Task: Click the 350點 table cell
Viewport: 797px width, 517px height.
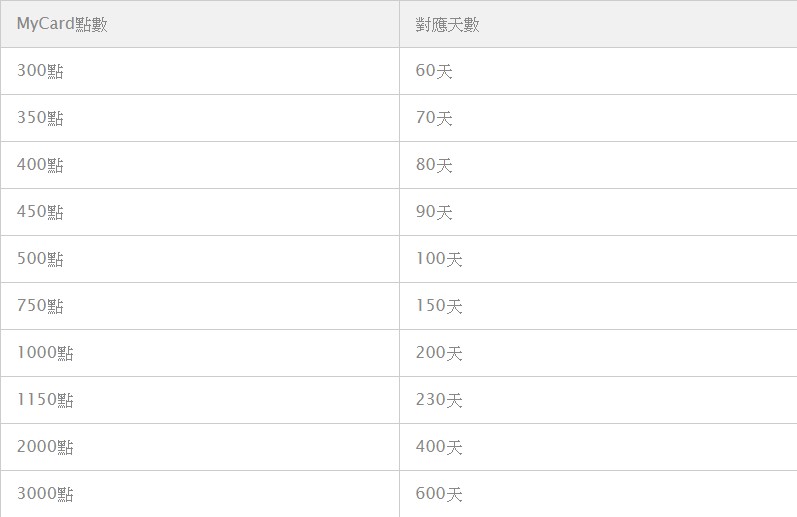Action: point(200,118)
